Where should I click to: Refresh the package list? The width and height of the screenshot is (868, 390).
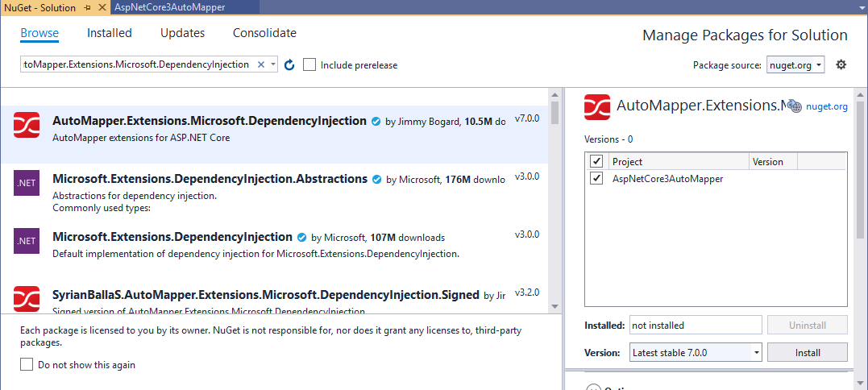pyautogui.click(x=289, y=65)
